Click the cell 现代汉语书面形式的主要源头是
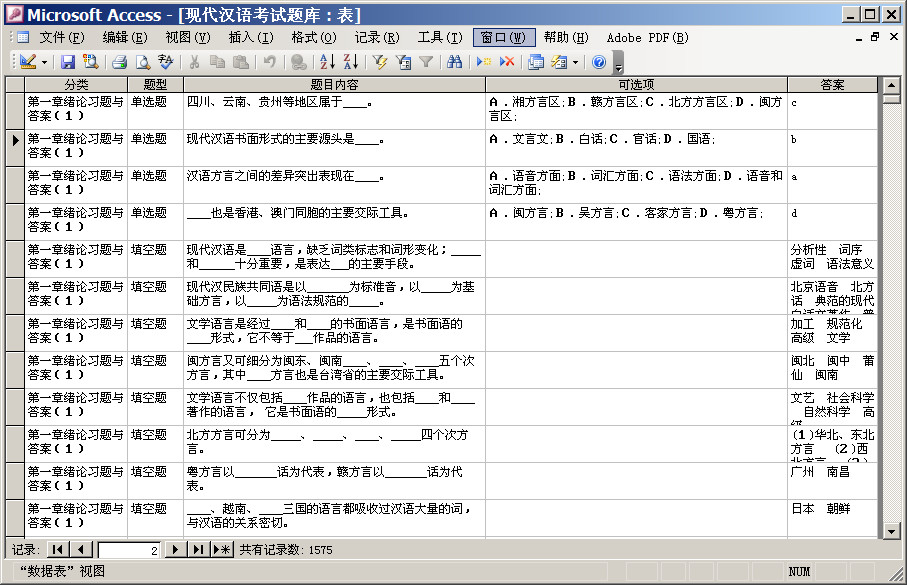Viewport: 907px width, 585px height. pos(334,148)
